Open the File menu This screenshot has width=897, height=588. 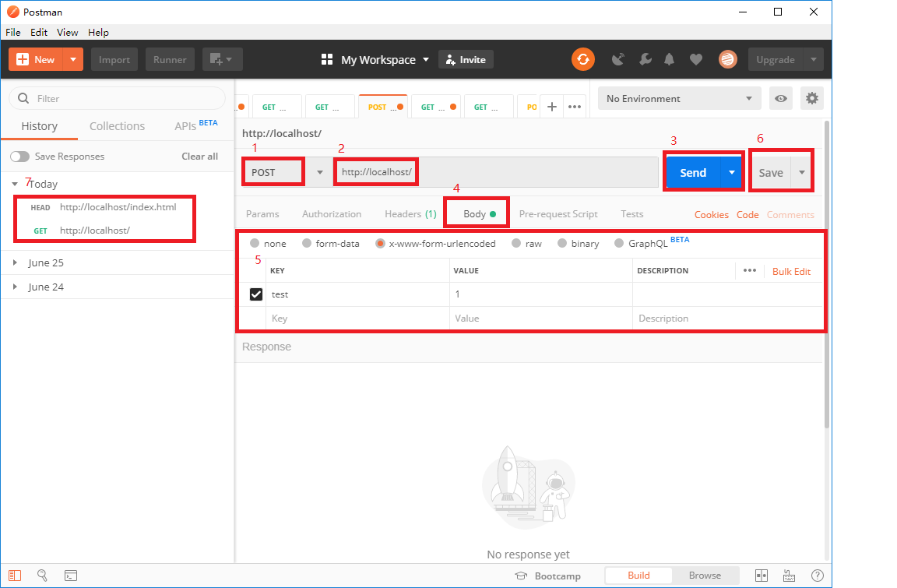pyautogui.click(x=13, y=32)
